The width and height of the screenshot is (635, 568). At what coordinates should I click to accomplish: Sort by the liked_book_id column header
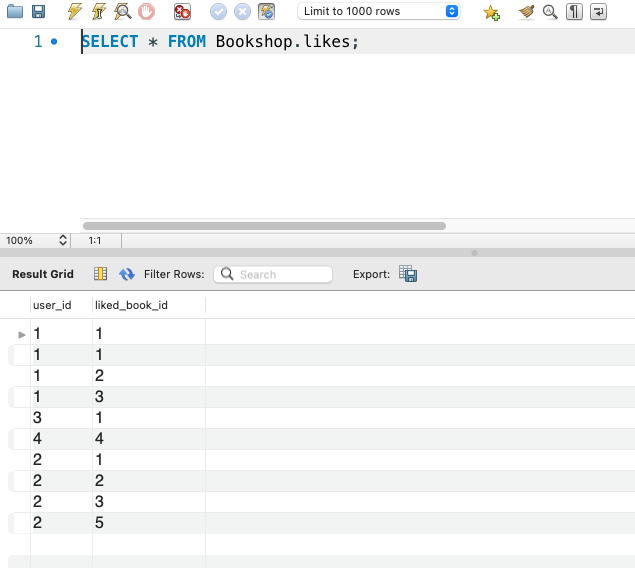point(149,305)
